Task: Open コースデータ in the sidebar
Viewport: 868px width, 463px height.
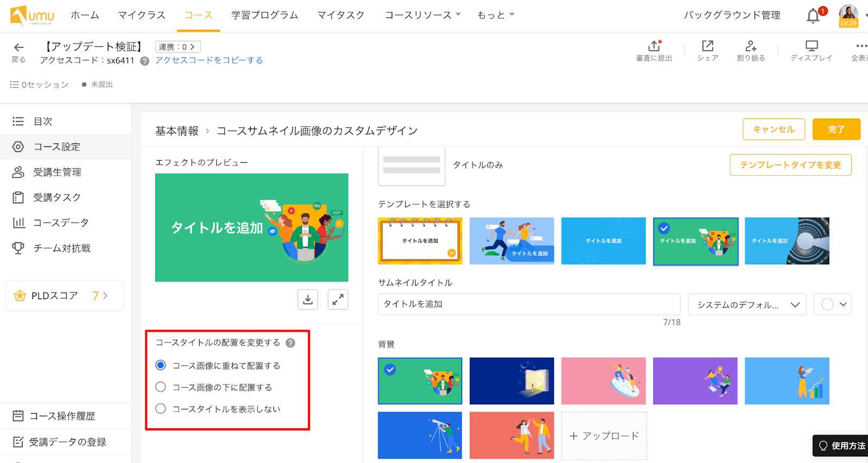Action: 65,223
